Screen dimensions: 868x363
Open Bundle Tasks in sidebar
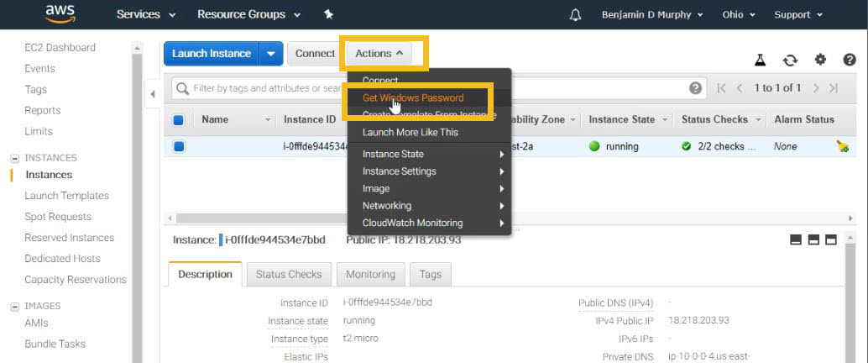click(x=55, y=344)
